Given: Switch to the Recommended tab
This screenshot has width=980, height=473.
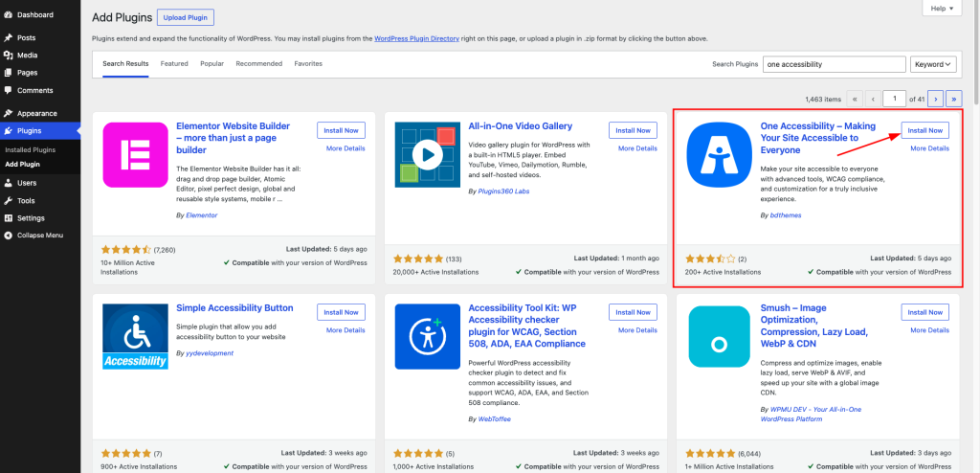Looking at the screenshot, I should pyautogui.click(x=258, y=64).
